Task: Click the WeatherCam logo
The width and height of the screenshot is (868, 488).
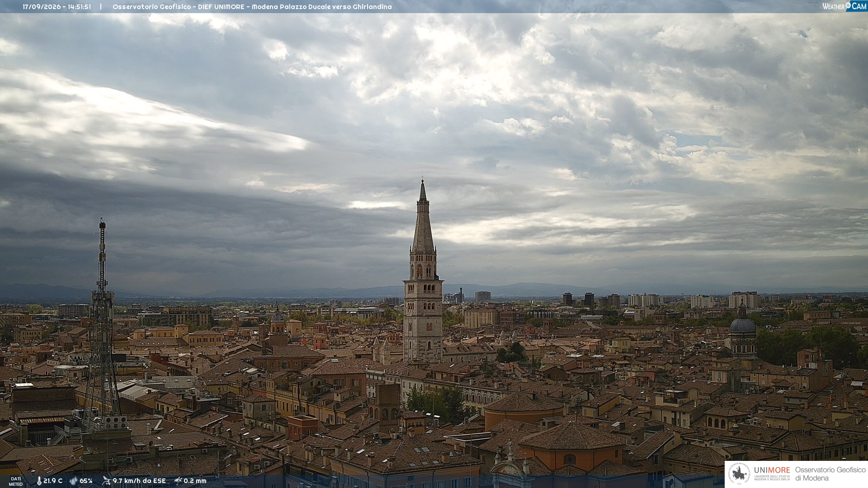Action: pos(844,6)
